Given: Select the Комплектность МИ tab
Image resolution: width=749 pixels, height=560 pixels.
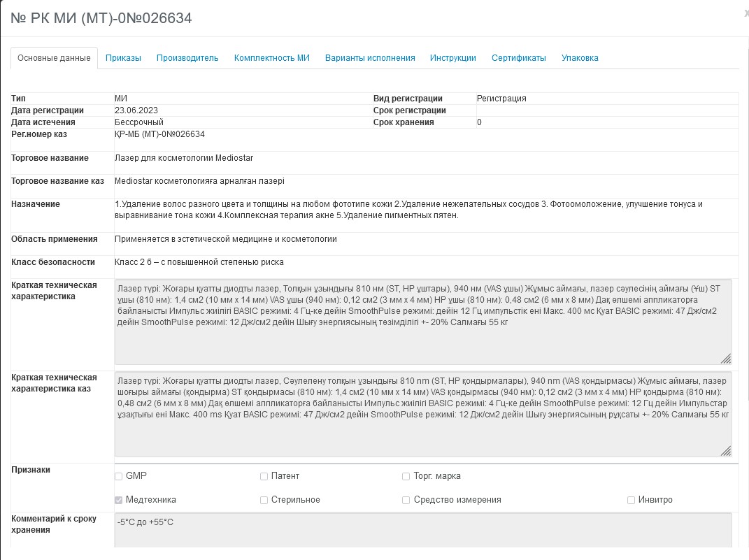Looking at the screenshot, I should (271, 58).
